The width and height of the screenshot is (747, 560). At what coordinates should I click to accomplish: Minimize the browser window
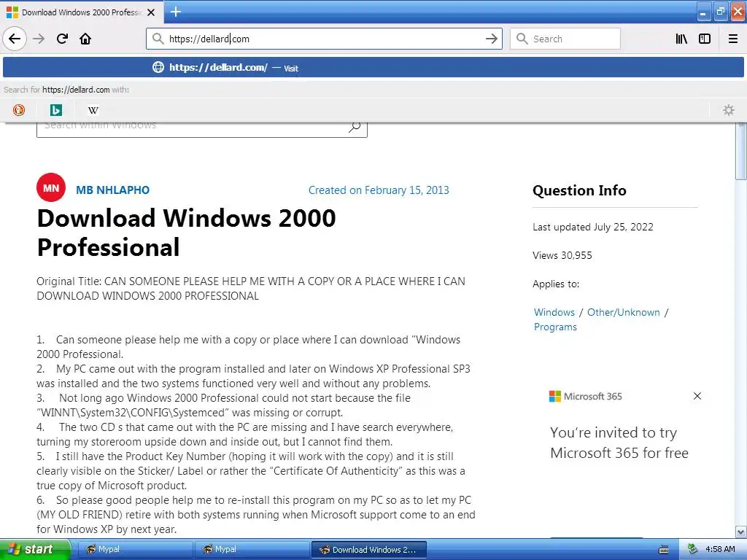point(704,12)
